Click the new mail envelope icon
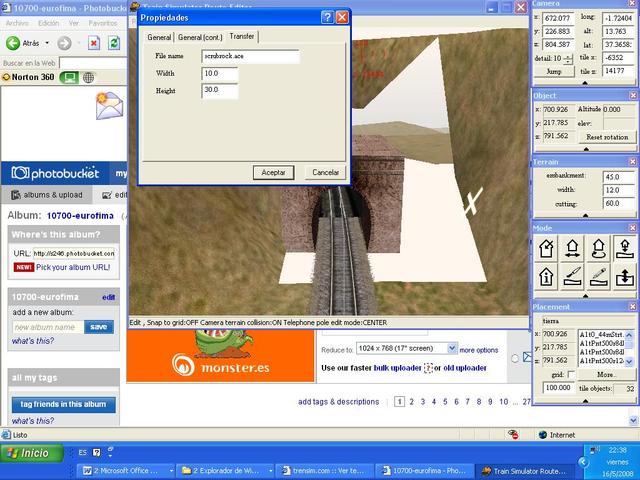Viewport: 640px width, 480px height. 108,104
